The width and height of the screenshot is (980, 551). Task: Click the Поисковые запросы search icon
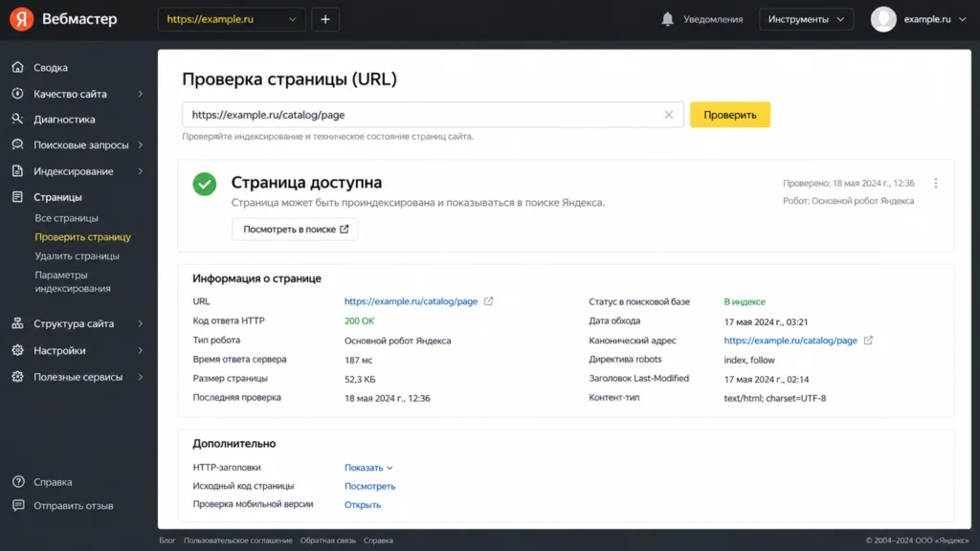[17, 144]
